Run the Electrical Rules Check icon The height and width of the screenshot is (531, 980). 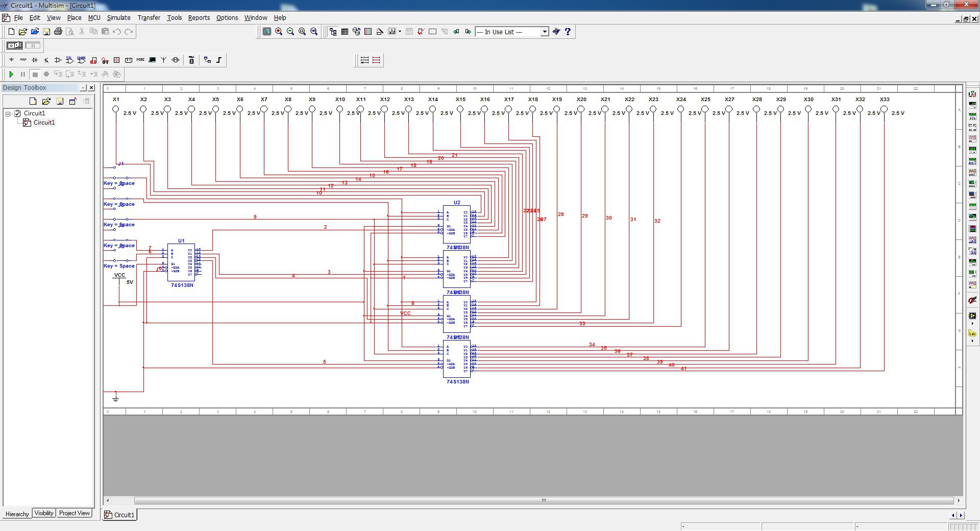pos(421,32)
